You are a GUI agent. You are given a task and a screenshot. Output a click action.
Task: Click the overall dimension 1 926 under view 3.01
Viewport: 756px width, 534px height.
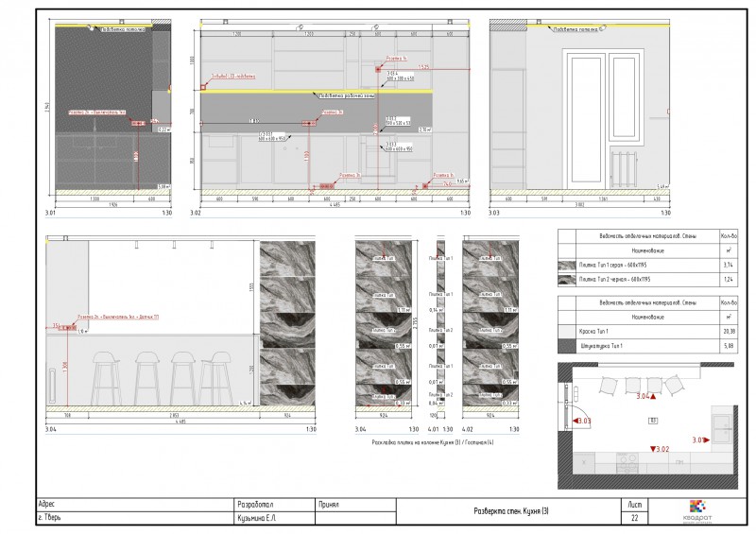click(112, 204)
